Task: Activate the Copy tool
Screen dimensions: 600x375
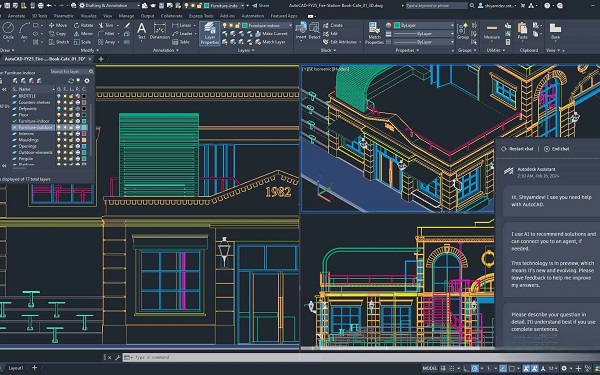Action: tap(58, 34)
